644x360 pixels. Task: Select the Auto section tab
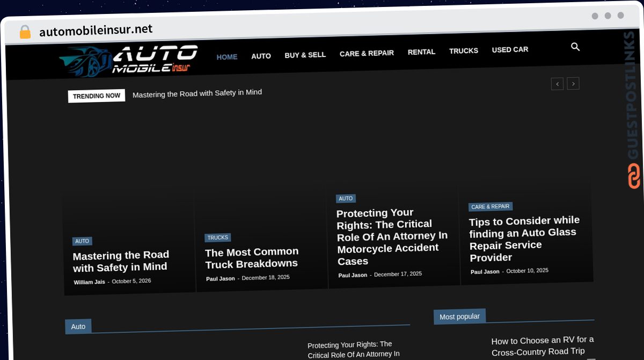(78, 327)
